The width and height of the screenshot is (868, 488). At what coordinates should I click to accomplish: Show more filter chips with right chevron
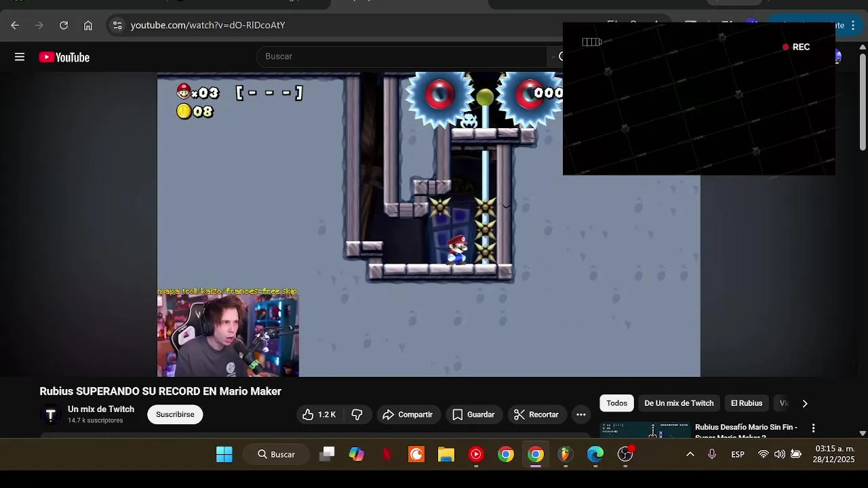805,403
